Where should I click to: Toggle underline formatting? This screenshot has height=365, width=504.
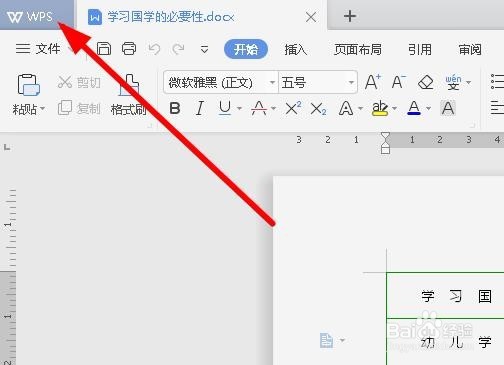click(225, 108)
